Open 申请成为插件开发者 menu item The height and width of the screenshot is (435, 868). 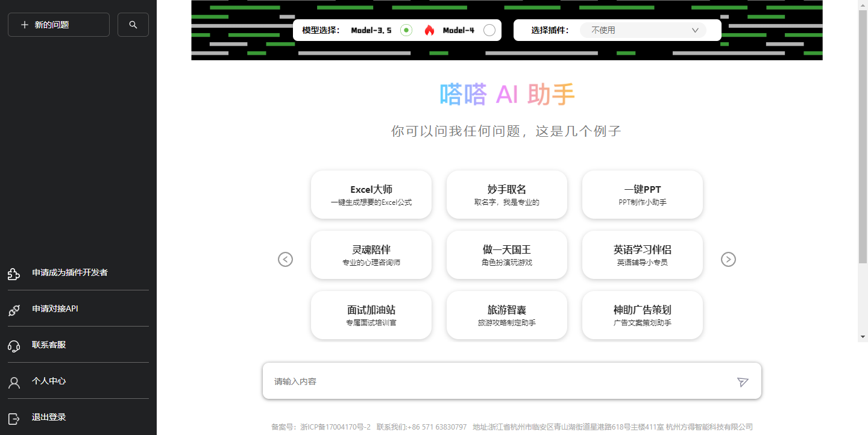[78, 272]
